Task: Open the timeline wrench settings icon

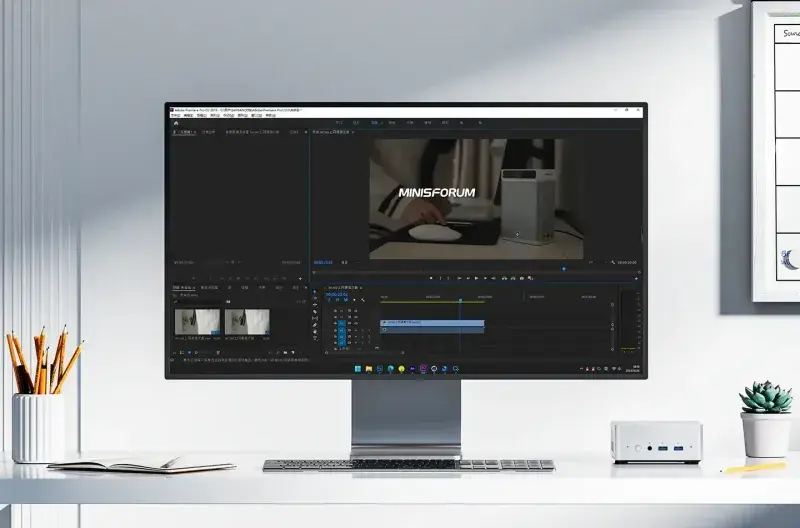Action: (x=362, y=300)
